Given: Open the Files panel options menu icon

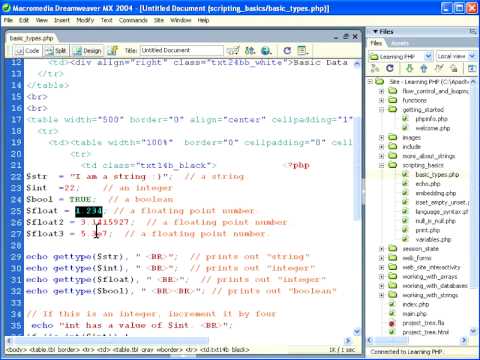Looking at the screenshot, I should [473, 31].
